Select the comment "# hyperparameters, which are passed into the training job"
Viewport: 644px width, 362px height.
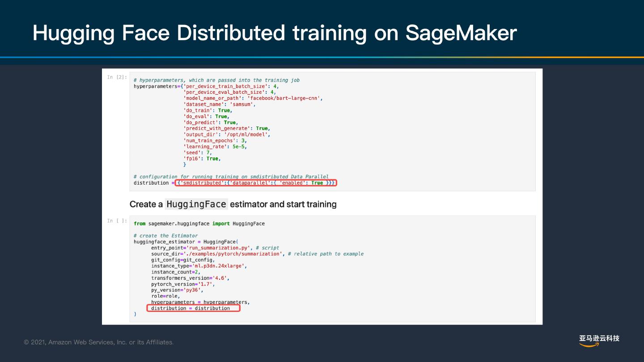point(216,80)
